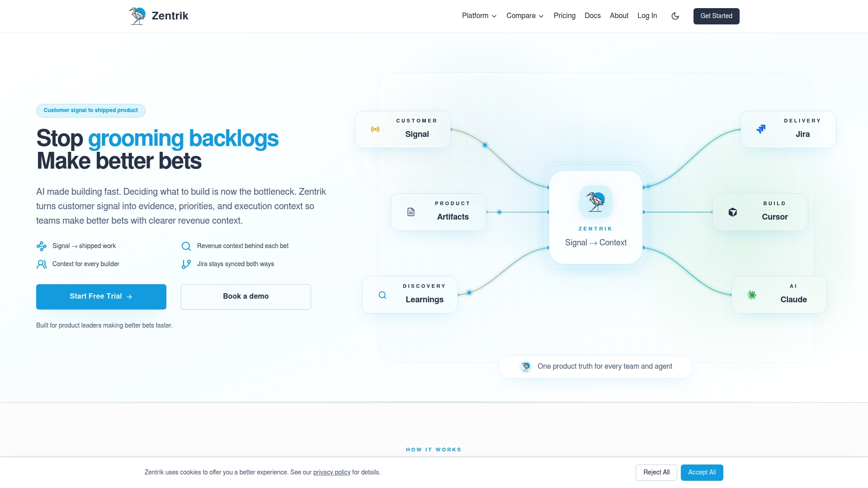
Task: Click the Claude starburst icon
Action: [x=752, y=295]
